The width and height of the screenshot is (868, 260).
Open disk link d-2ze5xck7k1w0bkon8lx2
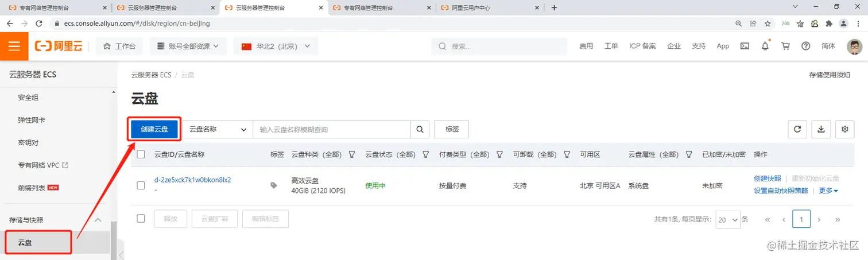193,180
